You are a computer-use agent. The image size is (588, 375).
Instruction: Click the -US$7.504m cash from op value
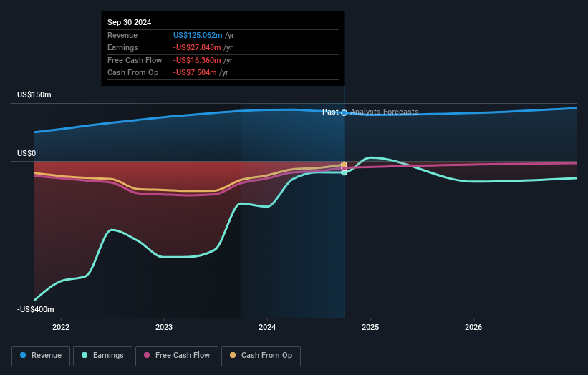(x=195, y=73)
